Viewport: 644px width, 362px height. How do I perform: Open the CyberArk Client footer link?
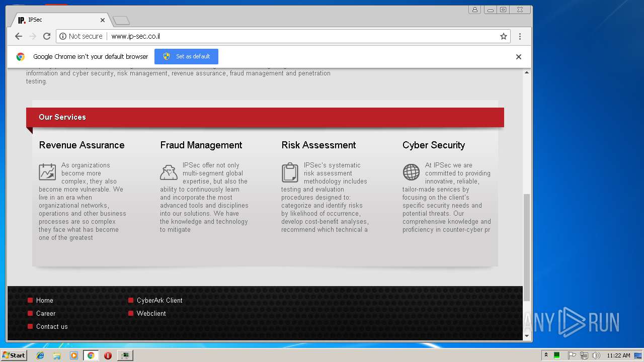point(159,300)
